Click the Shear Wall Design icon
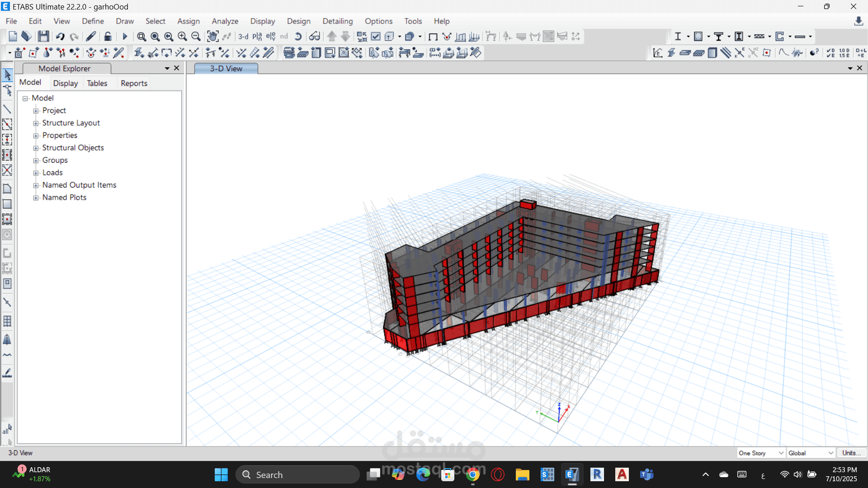Screen dimensions: 868x488 coord(779,37)
